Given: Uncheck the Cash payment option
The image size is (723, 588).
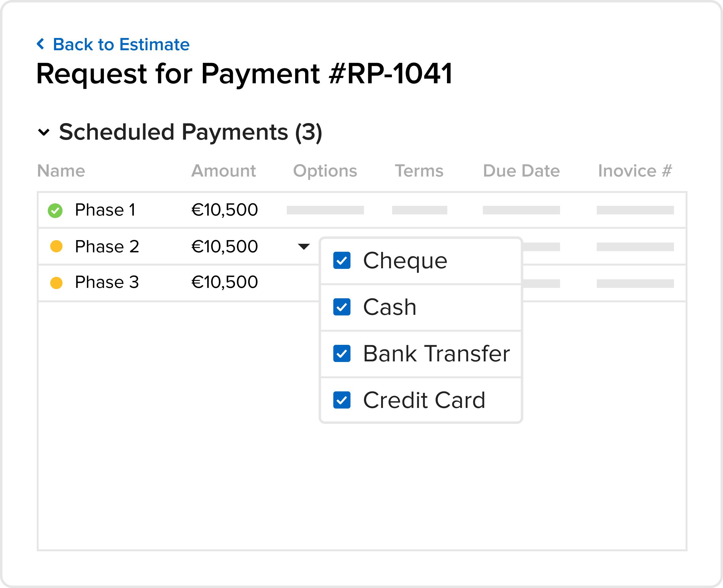Looking at the screenshot, I should tap(342, 307).
